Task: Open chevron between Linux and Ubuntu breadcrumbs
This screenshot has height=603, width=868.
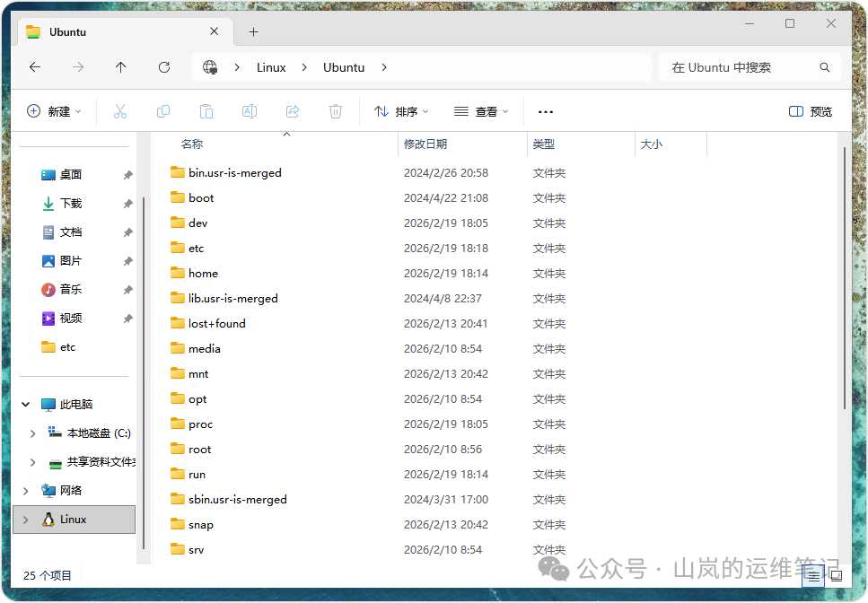Action: pyautogui.click(x=304, y=67)
